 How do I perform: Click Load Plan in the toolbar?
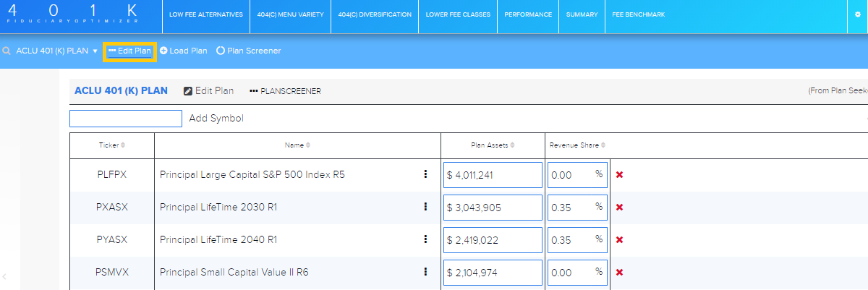[x=184, y=51]
